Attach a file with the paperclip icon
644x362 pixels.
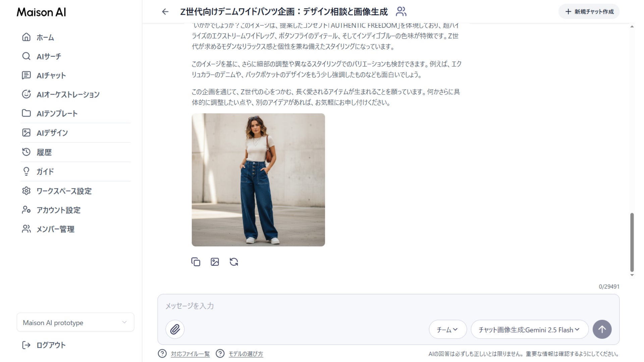coord(175,329)
